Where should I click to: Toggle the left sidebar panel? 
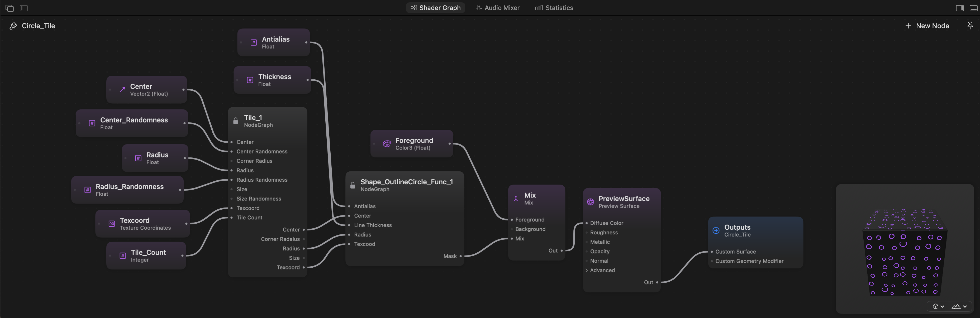coord(23,8)
